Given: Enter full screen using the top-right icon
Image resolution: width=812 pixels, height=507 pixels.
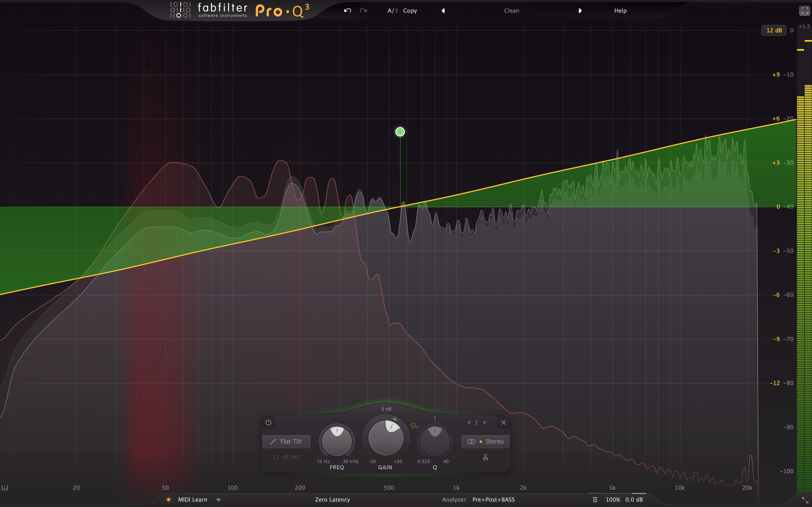Looking at the screenshot, I should tap(804, 10).
